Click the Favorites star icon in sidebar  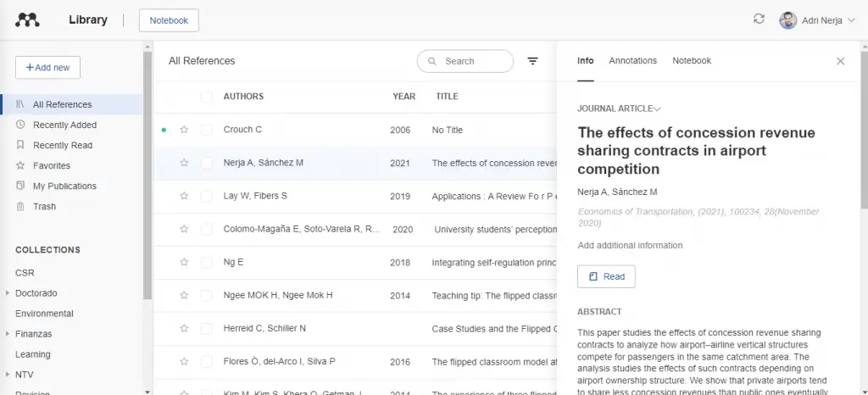click(x=20, y=165)
